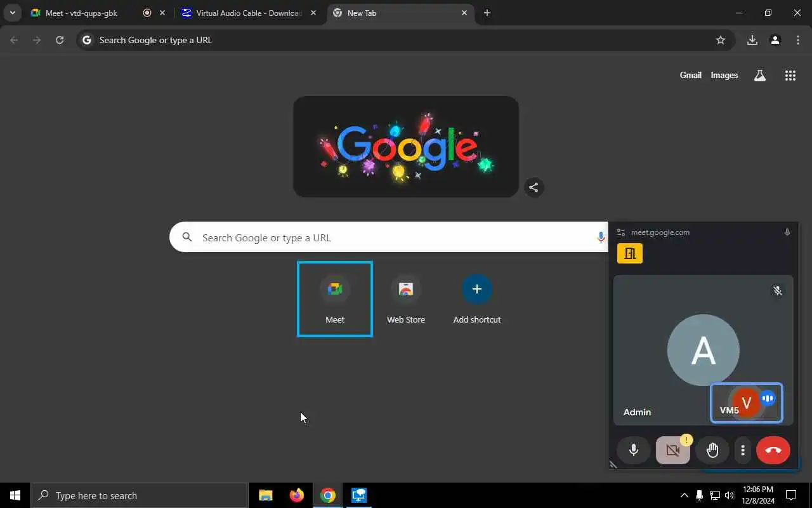This screenshot has height=508, width=812.
Task: Toggle microphone in Meet call controls
Action: [633, 450]
